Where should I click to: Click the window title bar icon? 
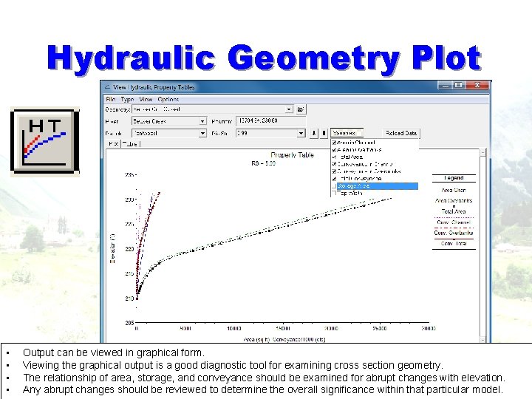(x=108, y=87)
